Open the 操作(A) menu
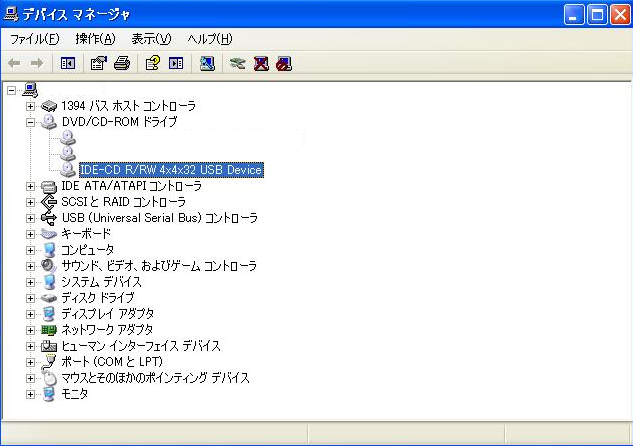The image size is (633, 446). pos(95,39)
